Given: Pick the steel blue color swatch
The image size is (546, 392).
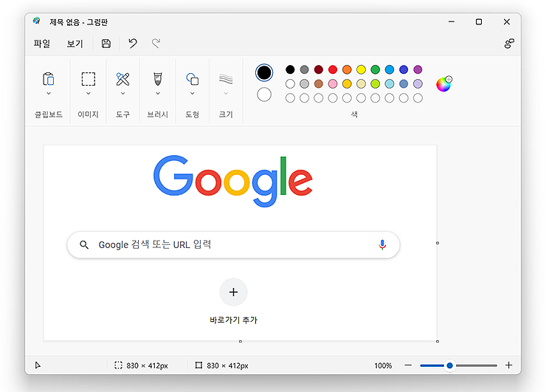Looking at the screenshot, I should (x=404, y=83).
